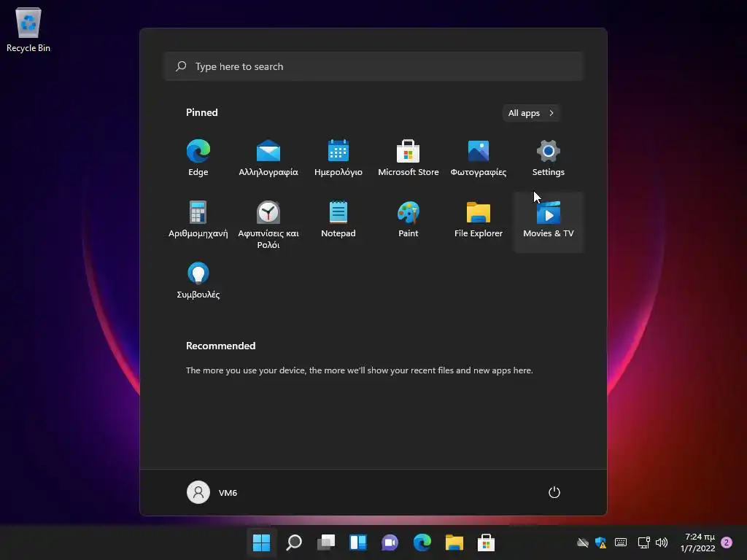The height and width of the screenshot is (560, 747).
Task: Launch the Αριθμομηχανή calculator app
Action: [198, 219]
